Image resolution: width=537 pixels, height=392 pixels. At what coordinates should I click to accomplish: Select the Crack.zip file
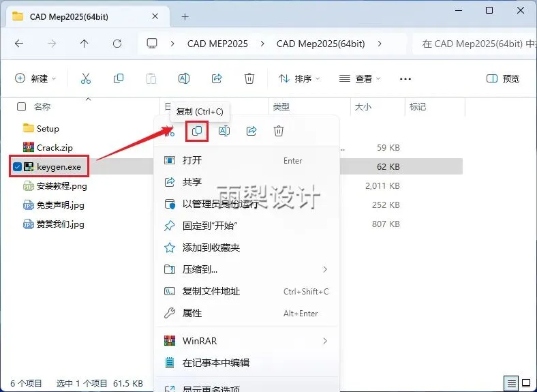click(x=55, y=148)
